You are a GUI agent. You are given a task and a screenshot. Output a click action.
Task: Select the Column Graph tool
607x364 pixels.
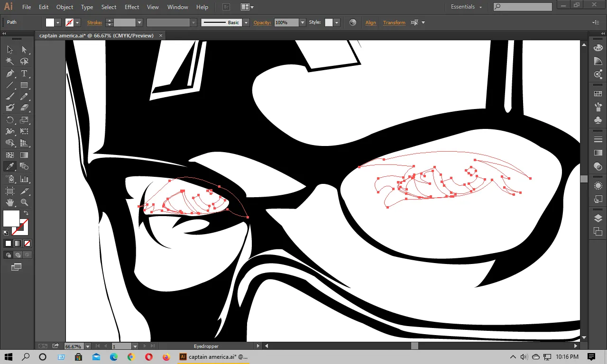click(x=24, y=179)
